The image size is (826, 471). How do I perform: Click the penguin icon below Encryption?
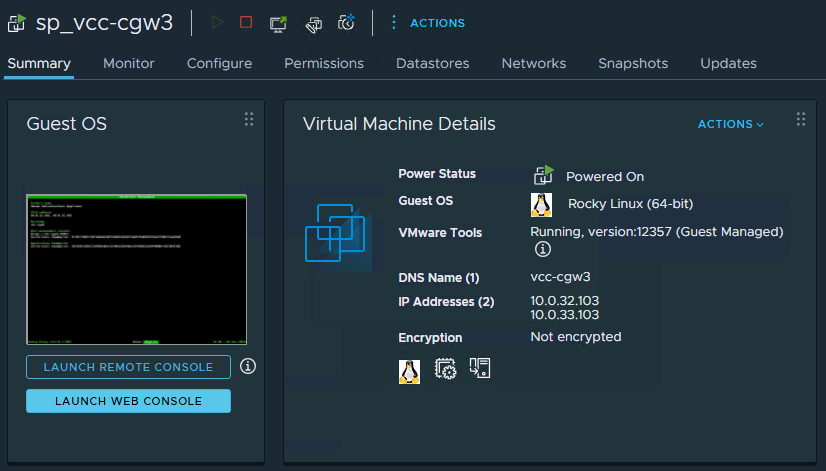click(409, 371)
